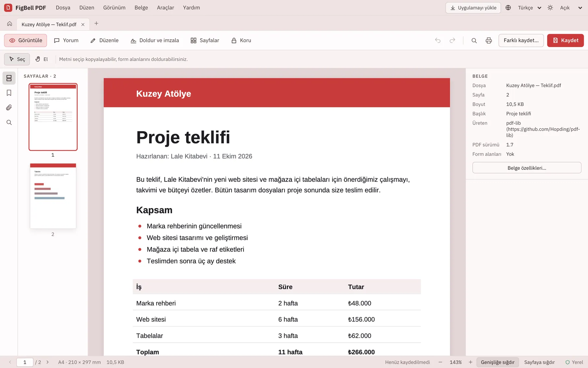Open the Araçlar menu
Image resolution: width=588 pixels, height=368 pixels.
tap(165, 8)
